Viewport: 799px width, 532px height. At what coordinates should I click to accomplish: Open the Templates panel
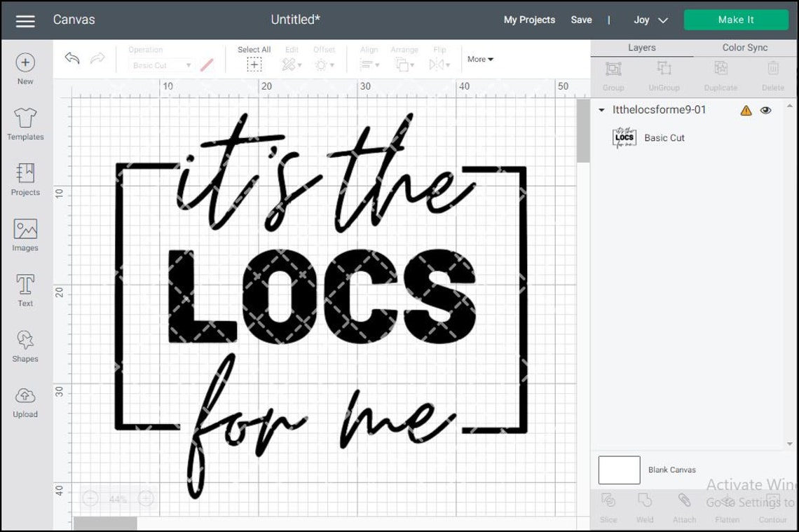25,124
